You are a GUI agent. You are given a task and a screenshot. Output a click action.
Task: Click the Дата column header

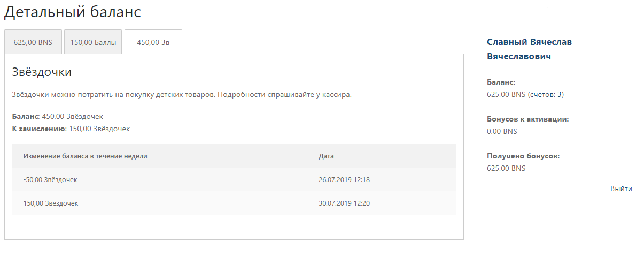(326, 156)
